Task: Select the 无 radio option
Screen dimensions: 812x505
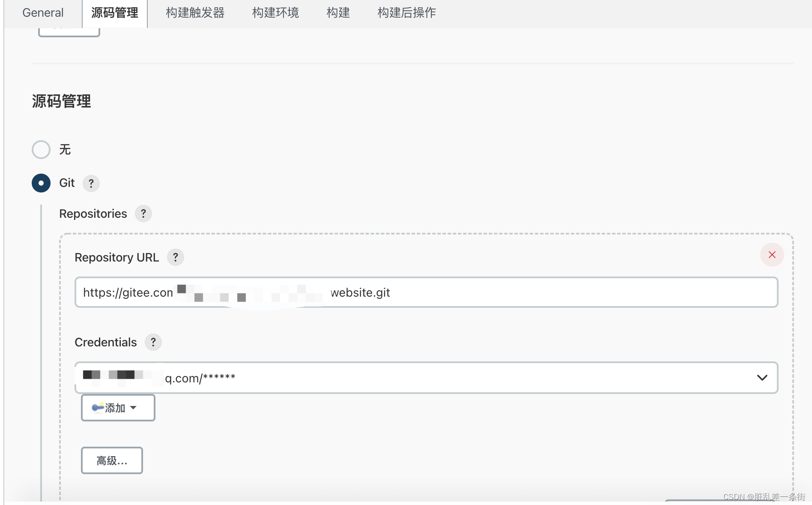Action: pos(41,150)
